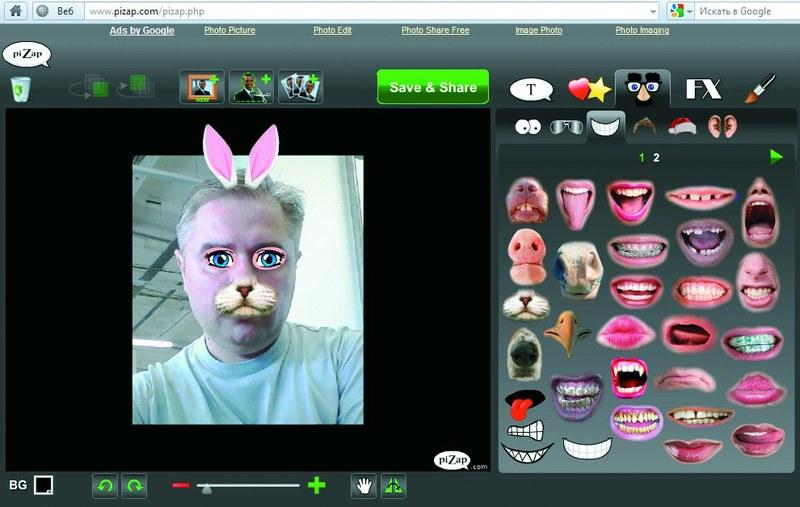Switch to the sunglasses sticker category
The width and height of the screenshot is (800, 507).
[x=565, y=127]
